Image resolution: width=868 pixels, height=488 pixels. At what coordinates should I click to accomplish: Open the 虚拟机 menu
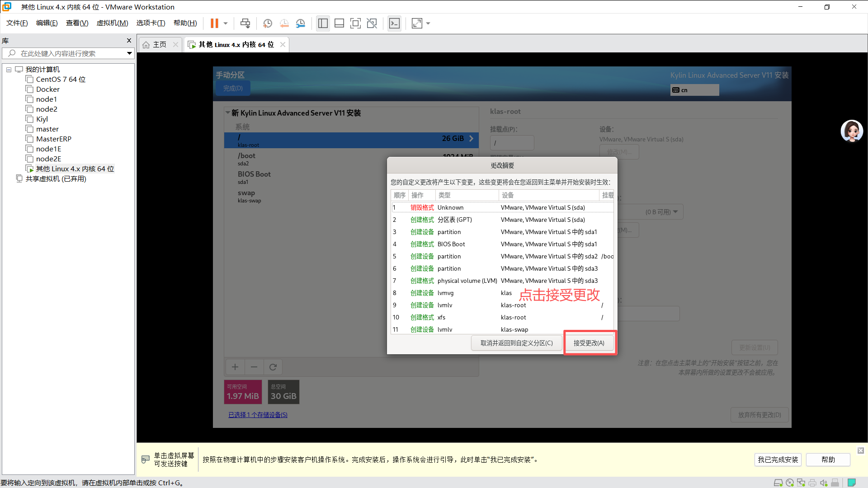coord(112,23)
